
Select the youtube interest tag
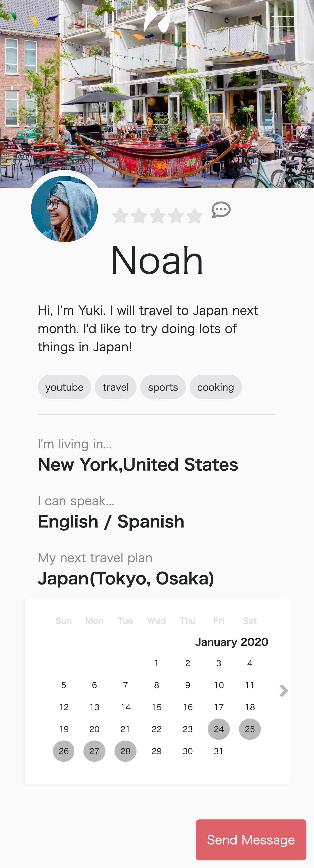64,387
